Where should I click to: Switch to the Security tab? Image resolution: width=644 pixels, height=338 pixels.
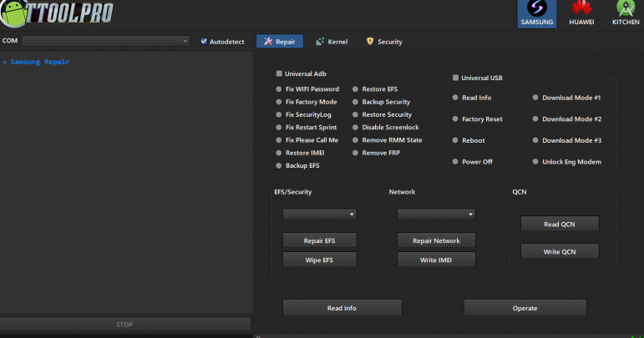coord(384,42)
